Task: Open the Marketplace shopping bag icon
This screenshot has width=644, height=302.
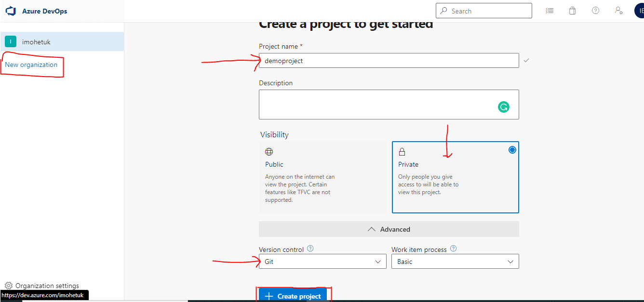Action: coord(572,11)
